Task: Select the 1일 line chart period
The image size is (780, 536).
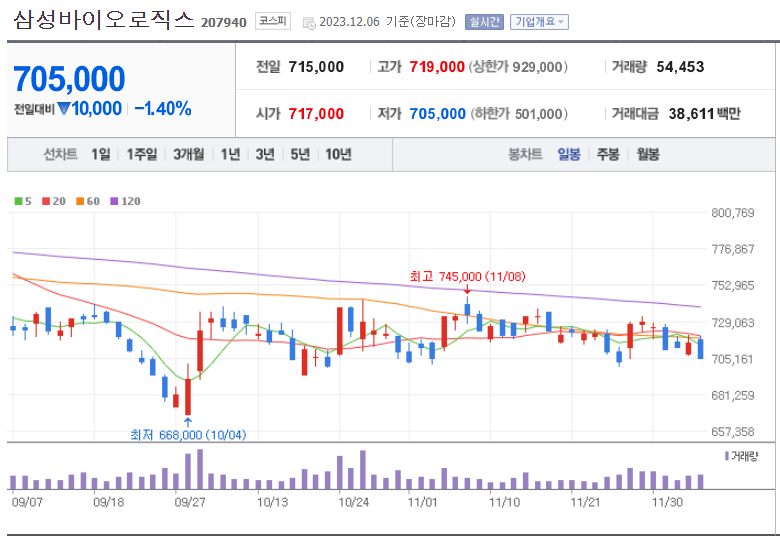Action: pyautogui.click(x=100, y=154)
